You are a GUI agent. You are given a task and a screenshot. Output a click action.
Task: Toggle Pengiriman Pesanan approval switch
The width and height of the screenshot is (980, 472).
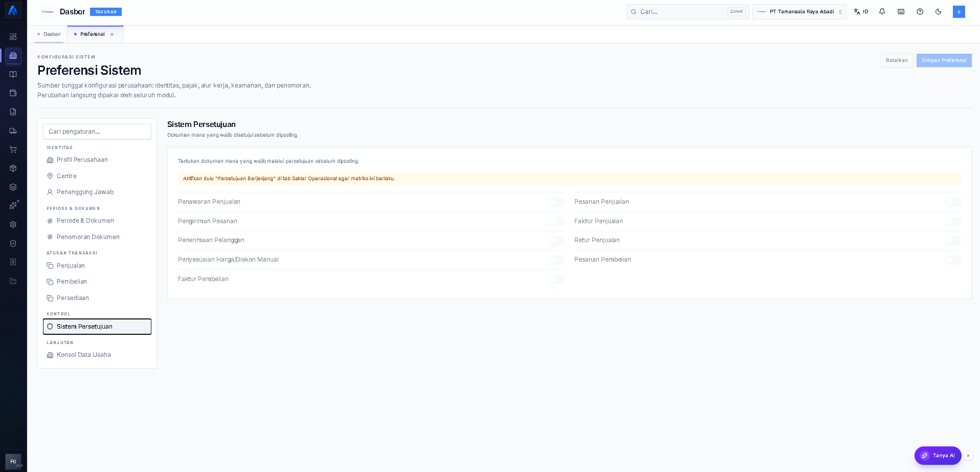556,221
